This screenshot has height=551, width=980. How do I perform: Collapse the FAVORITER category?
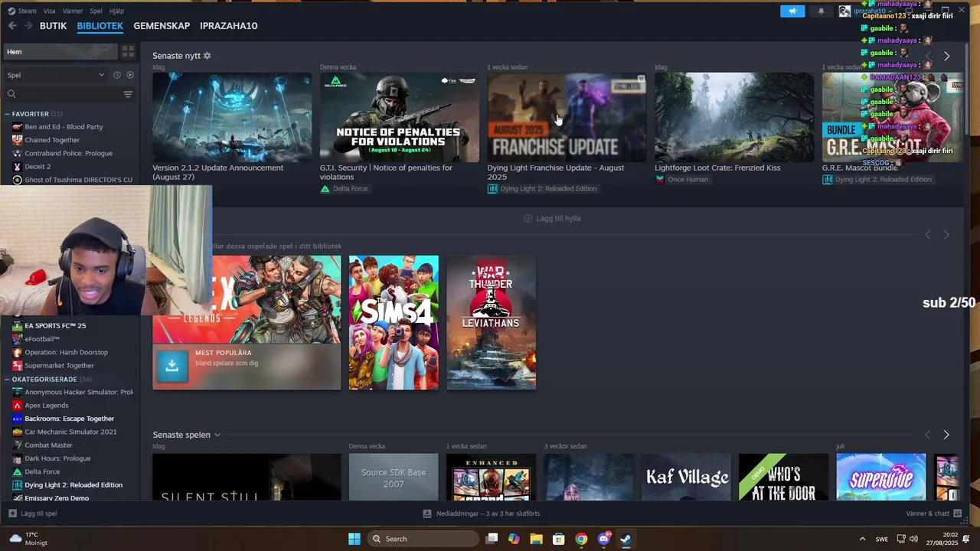(x=7, y=114)
